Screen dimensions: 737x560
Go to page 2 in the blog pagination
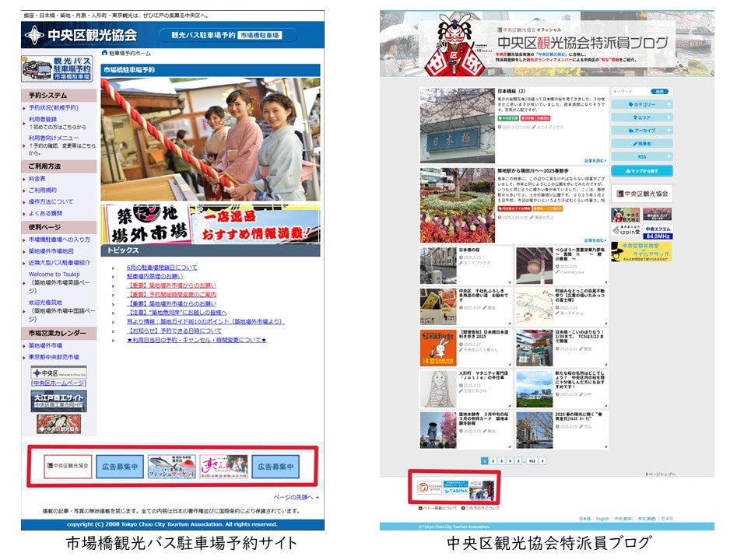493,460
